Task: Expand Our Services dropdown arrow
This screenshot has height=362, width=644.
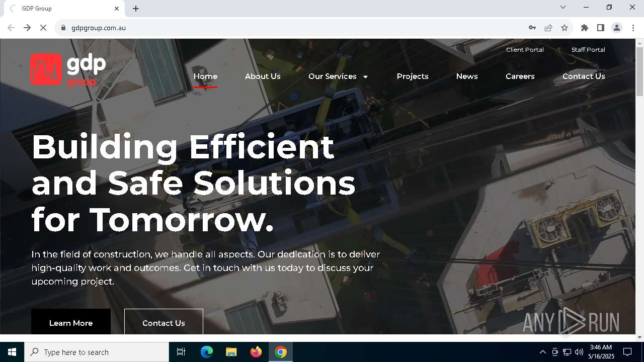Action: tap(365, 77)
